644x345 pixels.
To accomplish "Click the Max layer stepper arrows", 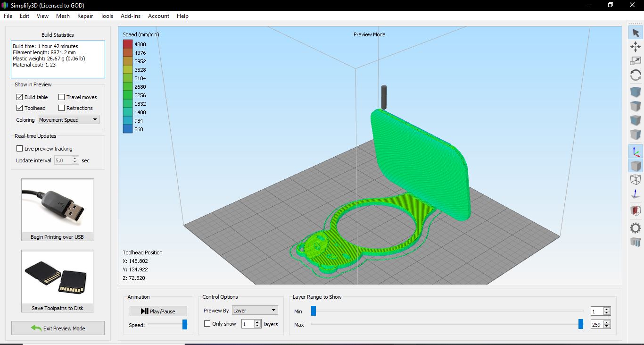I will pos(607,324).
